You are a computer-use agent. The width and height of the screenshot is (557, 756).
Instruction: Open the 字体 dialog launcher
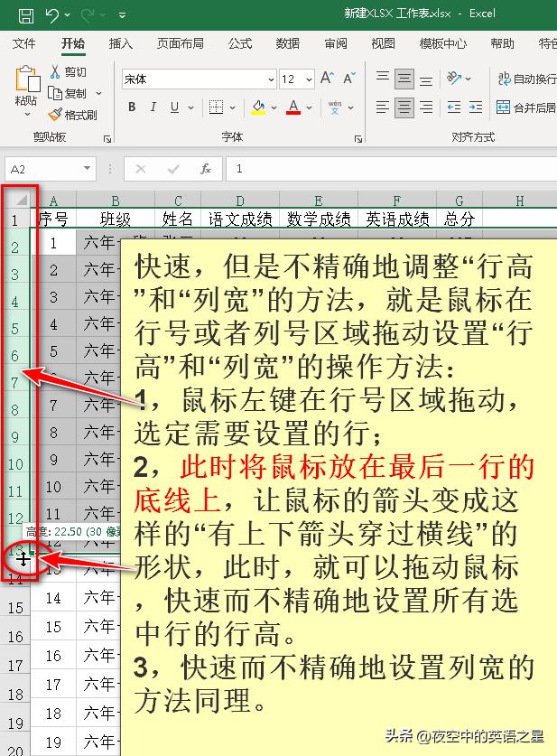pyautogui.click(x=358, y=139)
